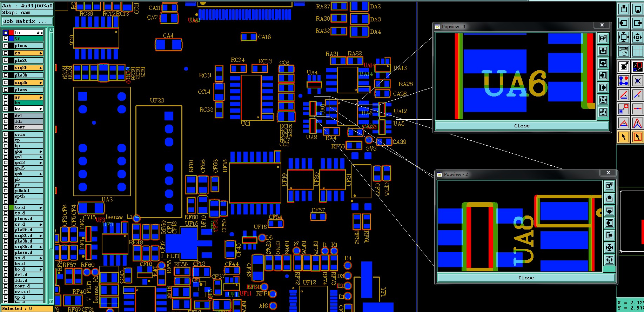Choose the rectangle area select tool
Screen dimensions: 644x312
(x=637, y=137)
